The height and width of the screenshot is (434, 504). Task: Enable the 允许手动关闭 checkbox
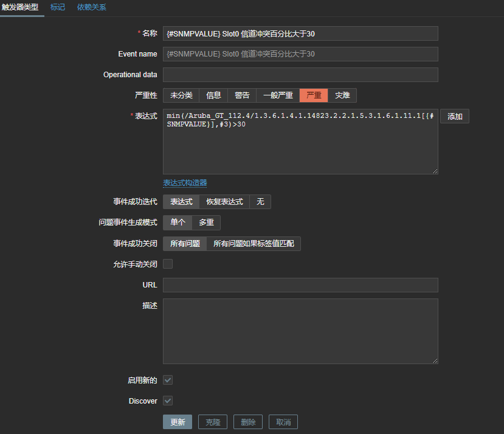coord(168,264)
